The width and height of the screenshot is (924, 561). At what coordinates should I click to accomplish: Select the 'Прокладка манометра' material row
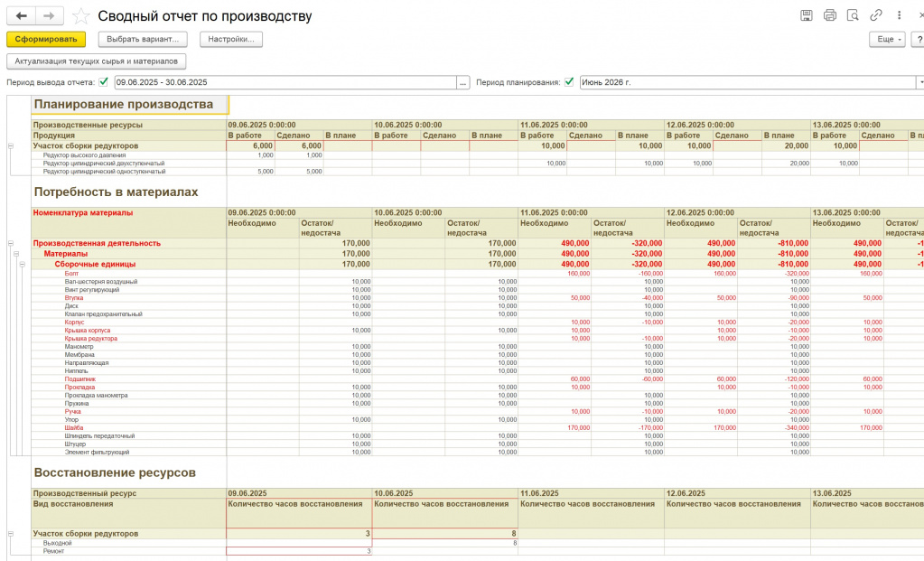click(x=129, y=396)
